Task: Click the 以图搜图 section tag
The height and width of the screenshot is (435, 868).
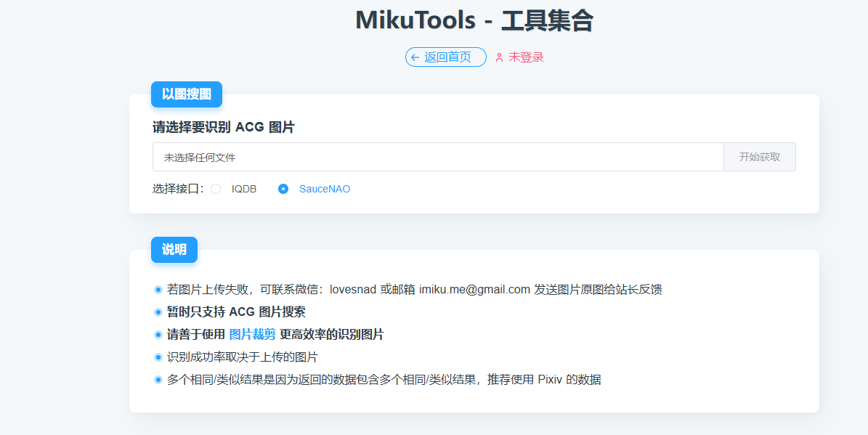Action: (x=187, y=94)
